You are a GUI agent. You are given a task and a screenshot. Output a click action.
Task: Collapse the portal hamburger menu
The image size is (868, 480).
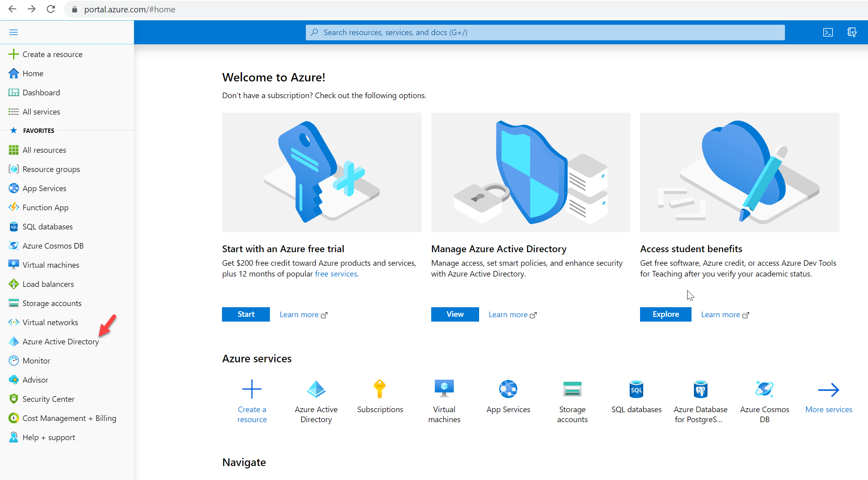tap(14, 32)
